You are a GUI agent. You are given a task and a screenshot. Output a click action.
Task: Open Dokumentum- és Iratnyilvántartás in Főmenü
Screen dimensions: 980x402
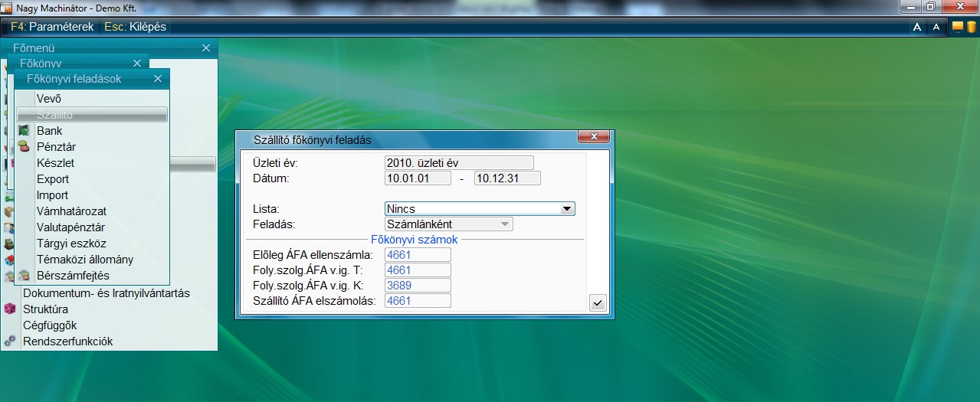107,293
